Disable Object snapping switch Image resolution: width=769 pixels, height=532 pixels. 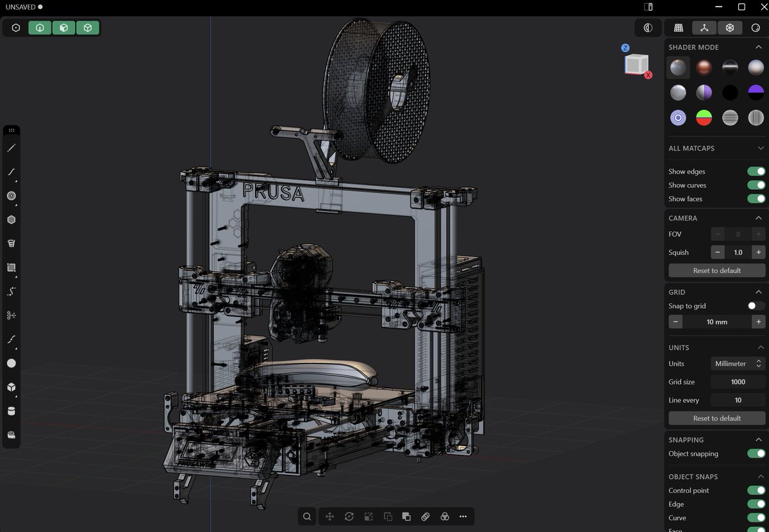(x=756, y=454)
